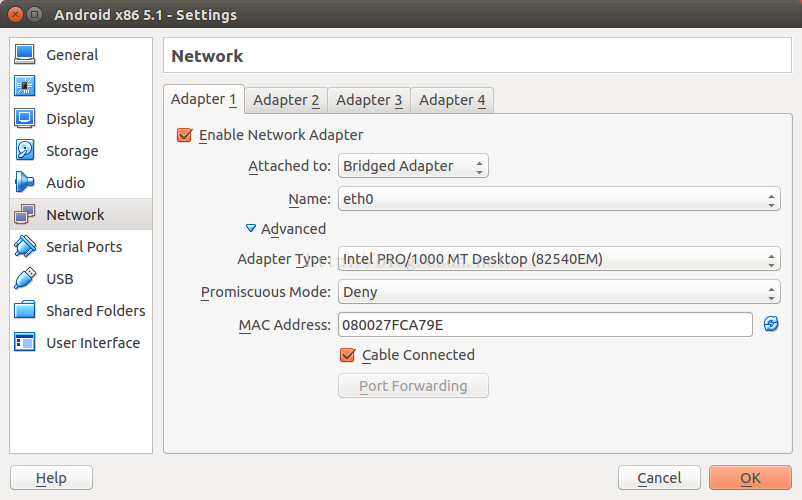802x500 pixels.
Task: Open the Adapter Type dropdown
Action: coord(559,259)
